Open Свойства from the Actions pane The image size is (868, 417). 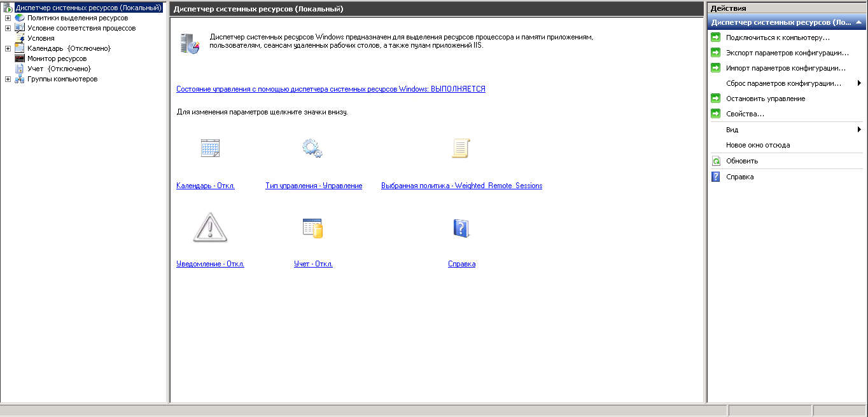click(745, 114)
